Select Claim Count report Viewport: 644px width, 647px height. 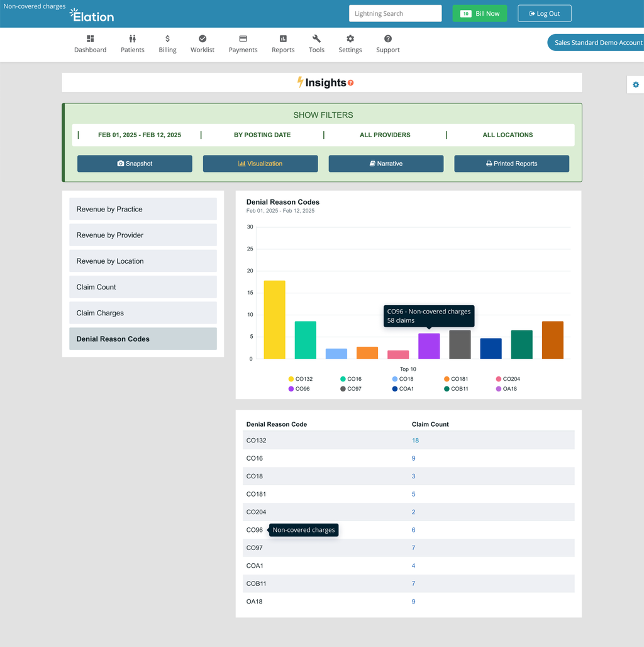tap(143, 287)
